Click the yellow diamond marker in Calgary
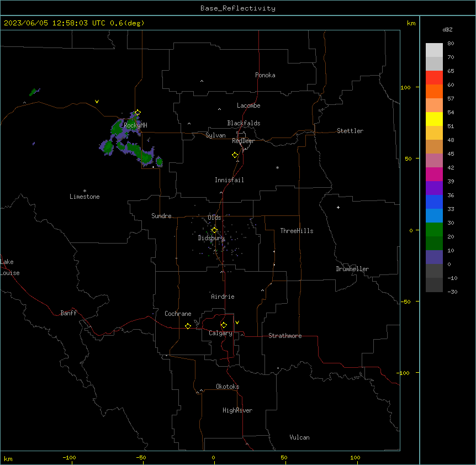 [224, 325]
